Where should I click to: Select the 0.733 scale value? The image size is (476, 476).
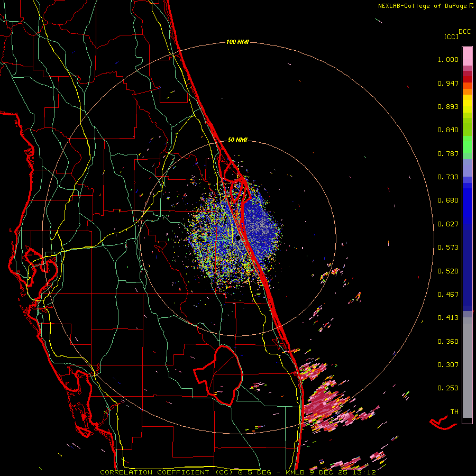click(x=448, y=177)
